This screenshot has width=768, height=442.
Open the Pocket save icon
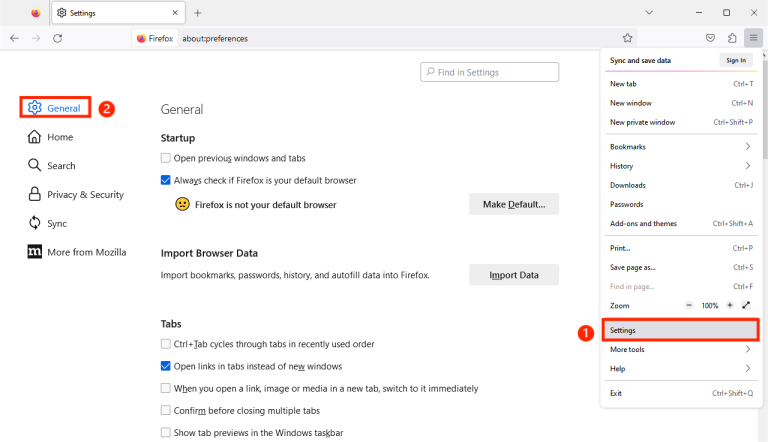pos(710,38)
